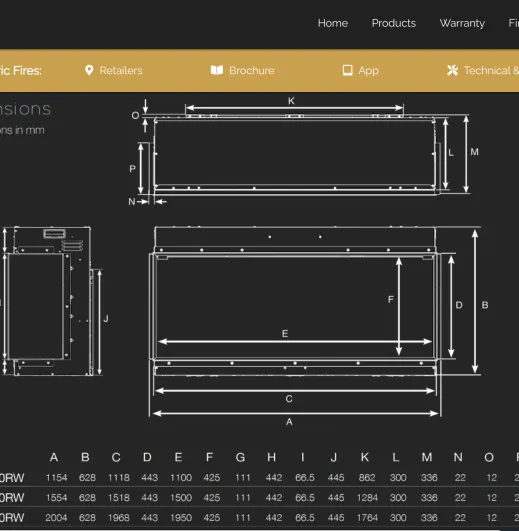Screen dimensions: 519x531
Task: Click the Brochure open book icon
Action: [217, 70]
